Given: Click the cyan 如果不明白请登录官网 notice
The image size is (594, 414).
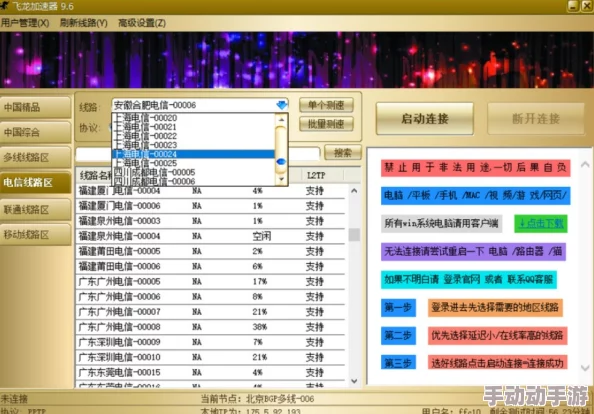Looking at the screenshot, I should click(469, 280).
